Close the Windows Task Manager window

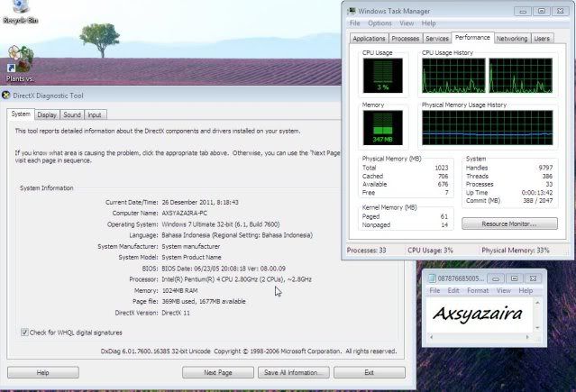click(x=560, y=11)
